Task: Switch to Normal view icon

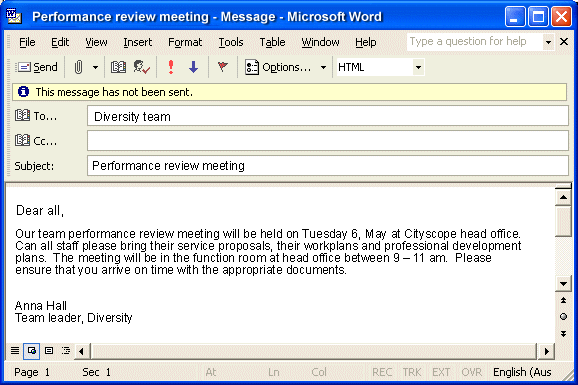Action: pos(15,350)
